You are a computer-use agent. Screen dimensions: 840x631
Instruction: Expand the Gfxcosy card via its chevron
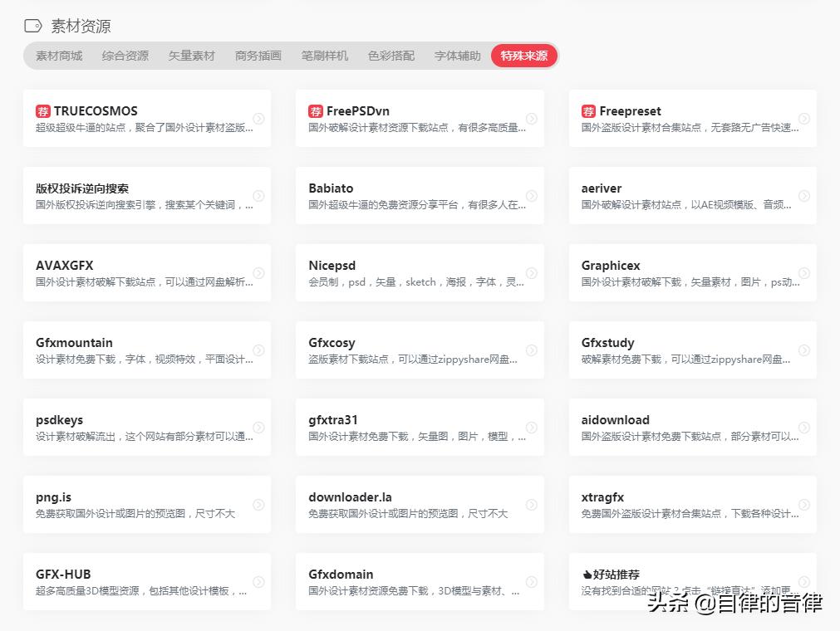[530, 350]
